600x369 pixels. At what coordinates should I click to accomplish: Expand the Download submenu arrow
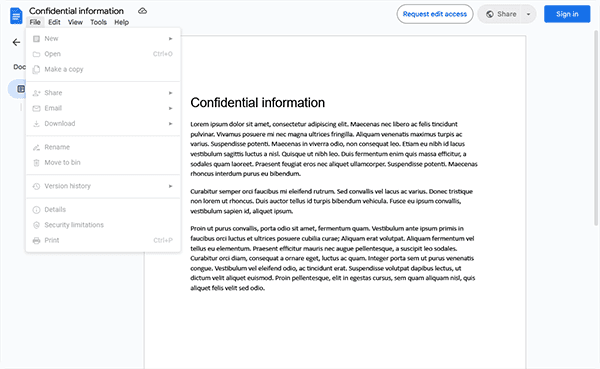click(x=171, y=124)
